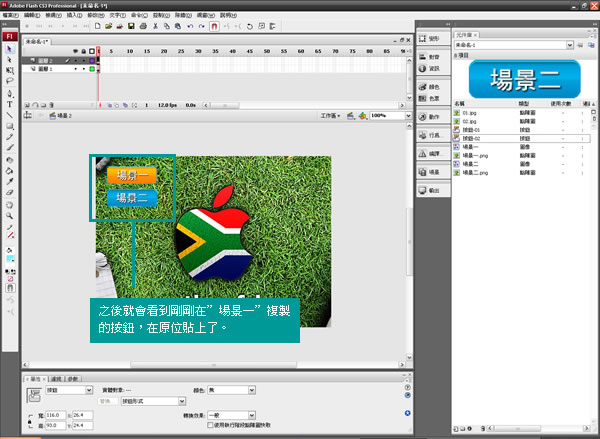600x439 pixels.
Task: Select the Eyedropper tool
Action: (10, 181)
